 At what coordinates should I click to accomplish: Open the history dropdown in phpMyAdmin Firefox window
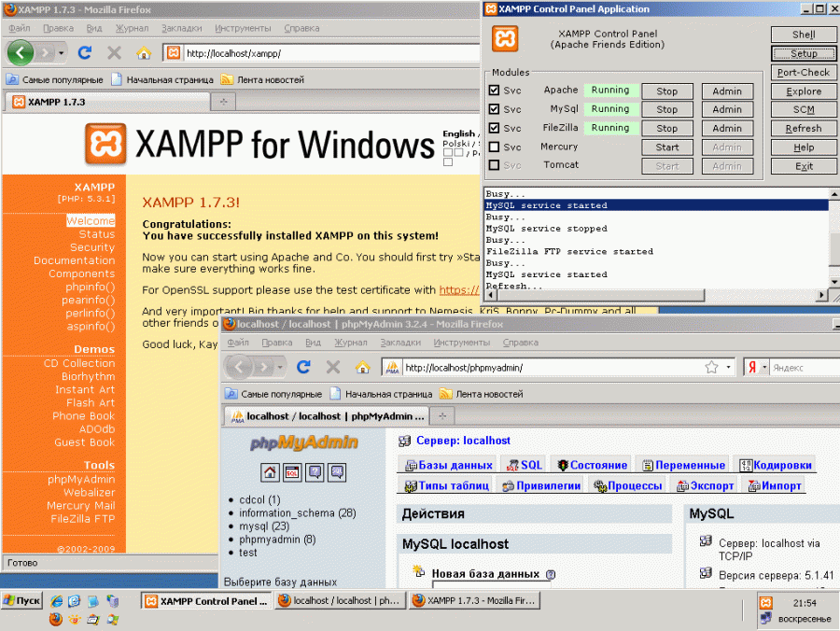click(x=280, y=367)
